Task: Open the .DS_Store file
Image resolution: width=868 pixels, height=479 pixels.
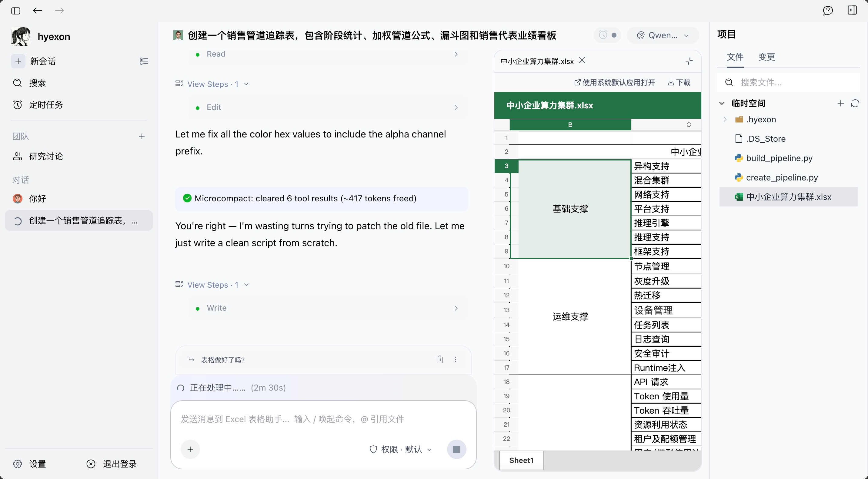Action: pyautogui.click(x=789, y=139)
